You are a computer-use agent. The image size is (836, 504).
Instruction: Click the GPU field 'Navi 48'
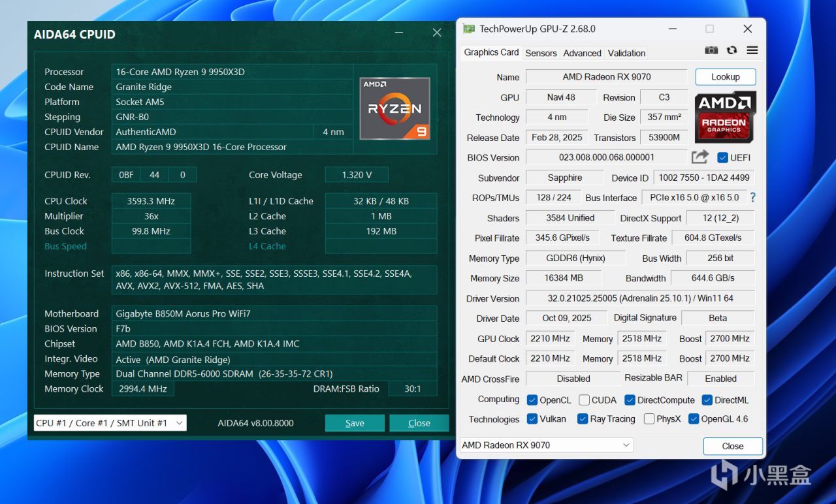561,97
